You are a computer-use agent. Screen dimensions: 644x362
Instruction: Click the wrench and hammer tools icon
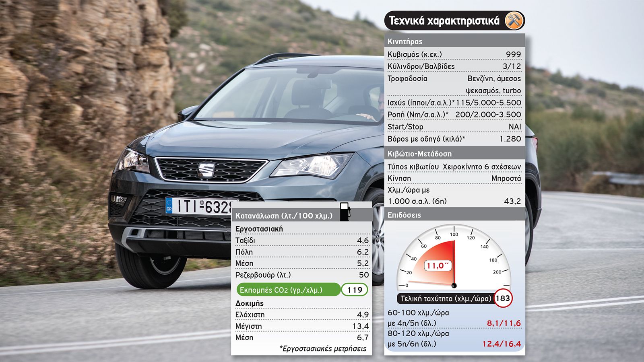click(514, 21)
